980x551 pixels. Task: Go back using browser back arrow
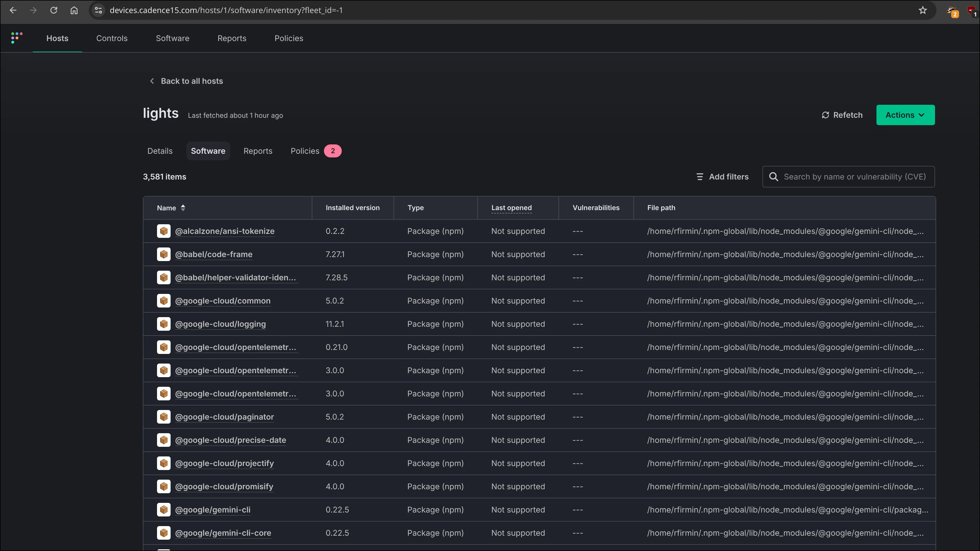click(x=13, y=10)
